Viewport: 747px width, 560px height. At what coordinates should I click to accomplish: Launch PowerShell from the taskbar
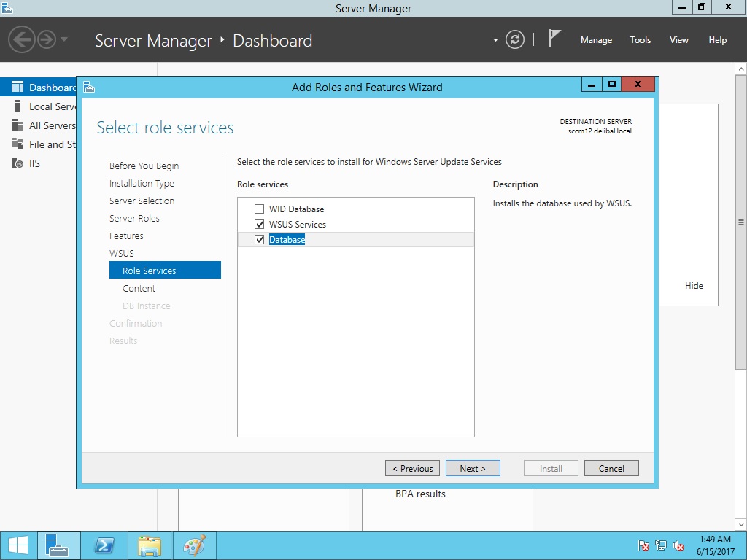(104, 545)
